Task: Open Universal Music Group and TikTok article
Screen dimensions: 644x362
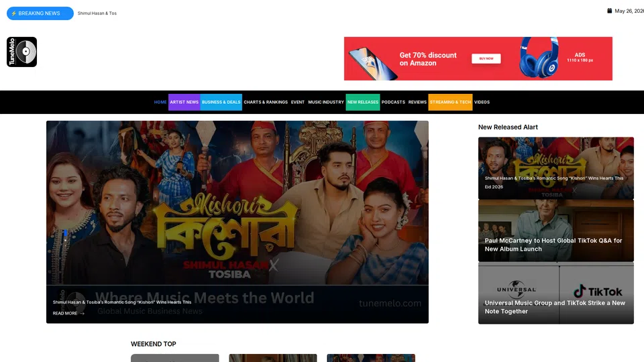Action: pos(555,294)
